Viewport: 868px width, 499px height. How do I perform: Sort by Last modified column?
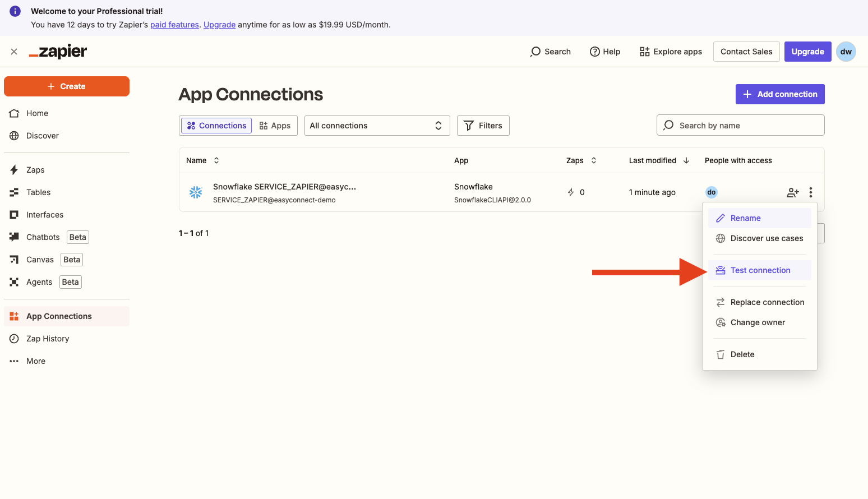[659, 160]
